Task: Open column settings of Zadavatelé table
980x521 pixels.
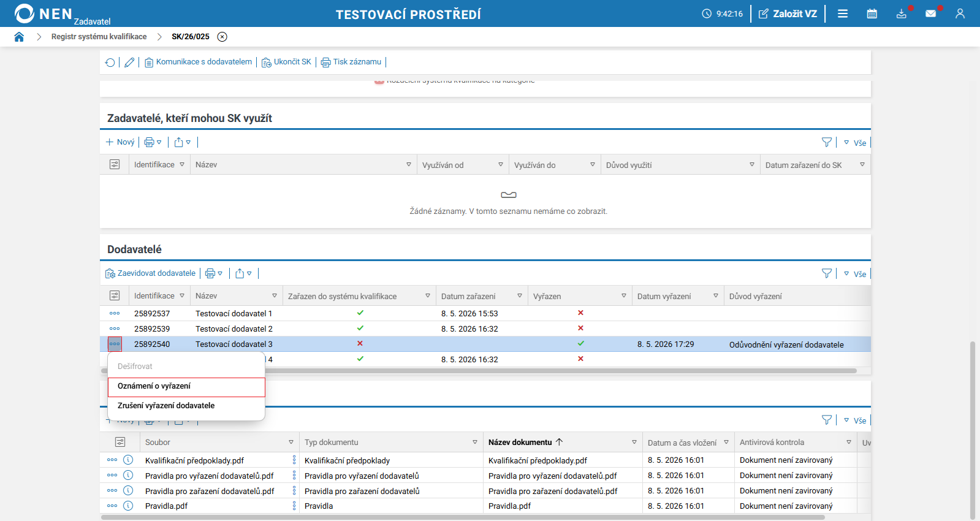Action: point(115,164)
